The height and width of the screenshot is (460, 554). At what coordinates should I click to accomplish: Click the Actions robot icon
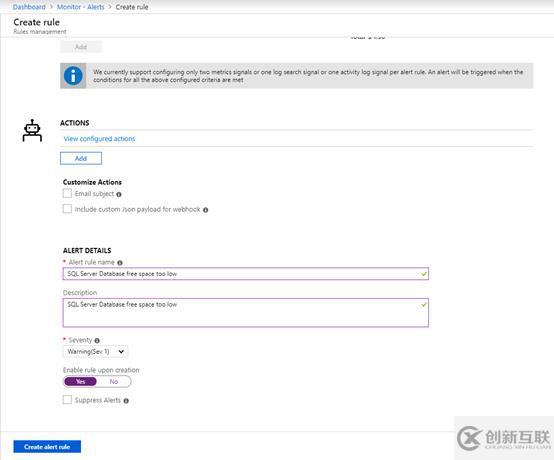tap(32, 131)
